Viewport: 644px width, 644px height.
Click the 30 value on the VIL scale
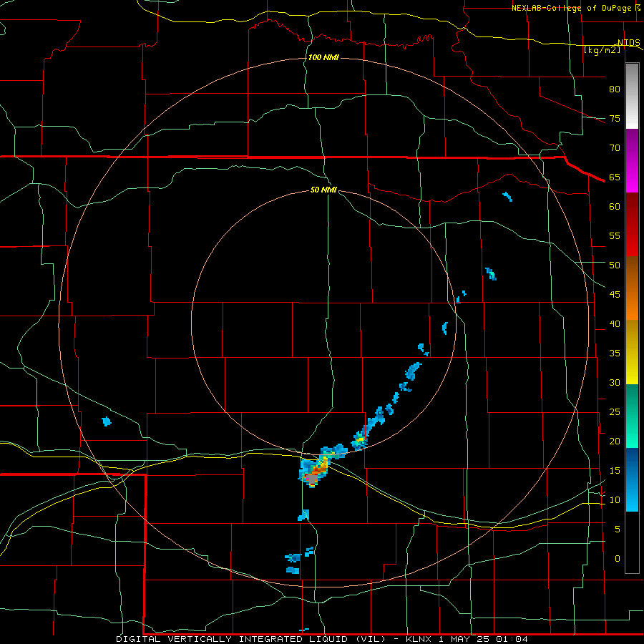pos(615,383)
